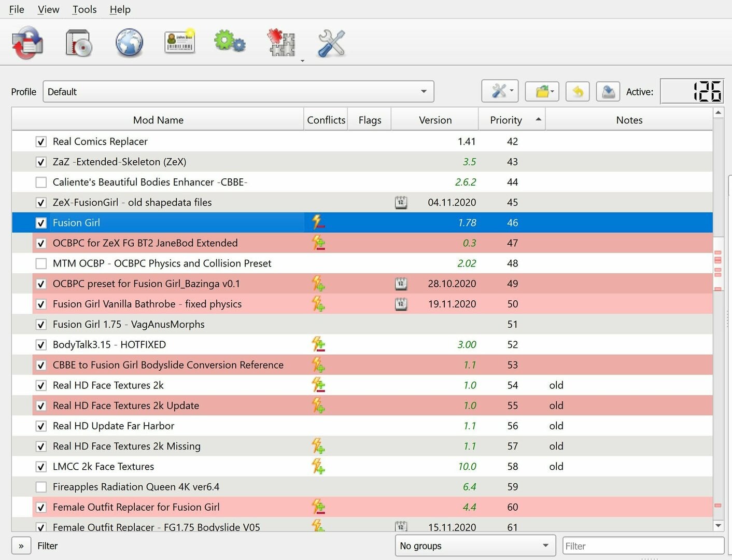Sort by the Conflicts column header
Screen dimensions: 732x560
(326, 120)
